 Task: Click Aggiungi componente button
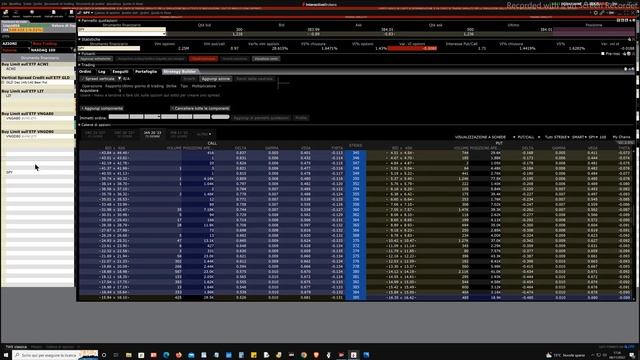point(102,108)
